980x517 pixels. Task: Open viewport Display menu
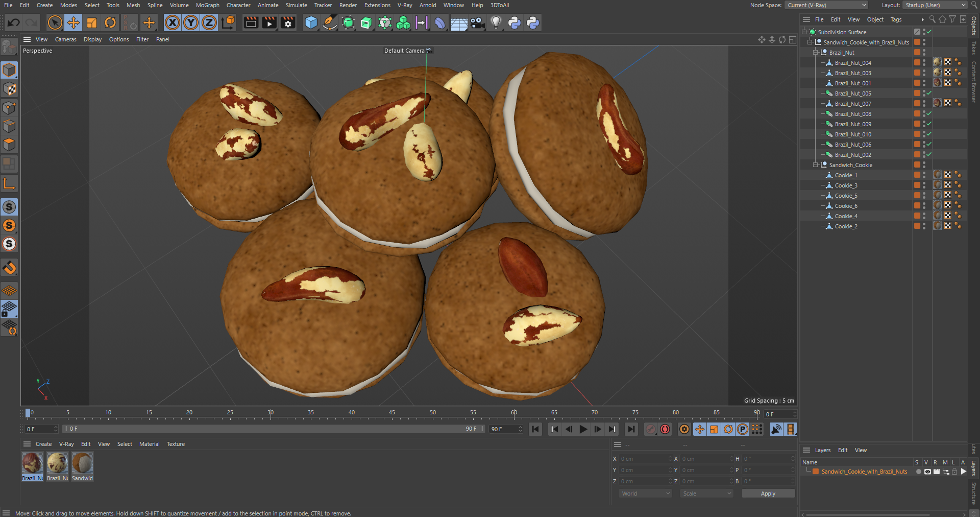(x=92, y=39)
